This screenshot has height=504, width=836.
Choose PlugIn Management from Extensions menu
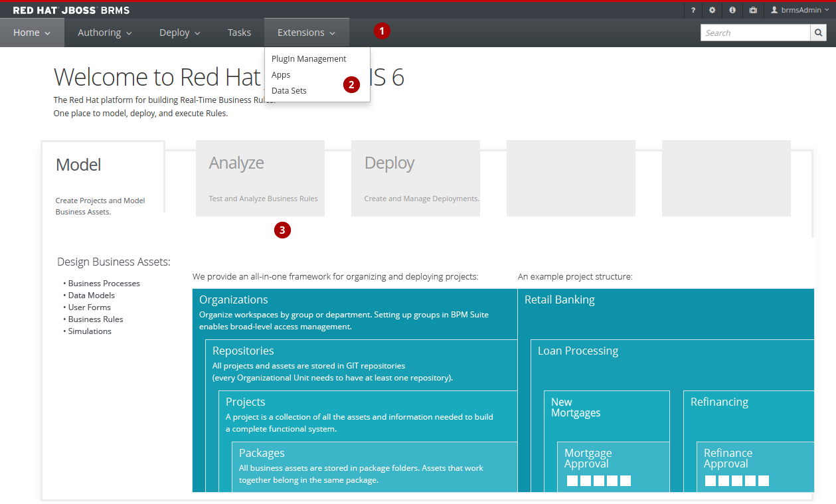(x=309, y=58)
